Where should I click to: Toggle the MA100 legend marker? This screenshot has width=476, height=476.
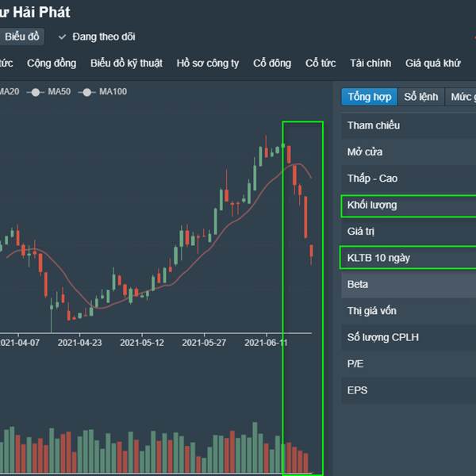86,92
